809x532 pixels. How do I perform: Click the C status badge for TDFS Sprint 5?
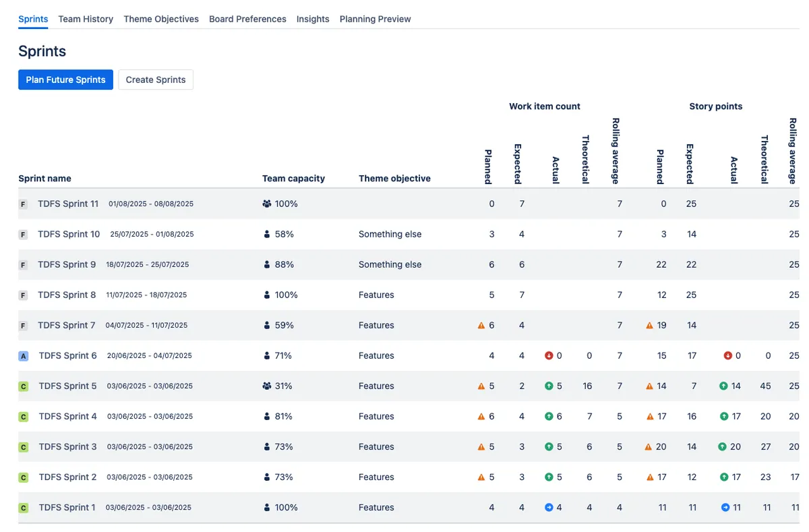pos(24,386)
